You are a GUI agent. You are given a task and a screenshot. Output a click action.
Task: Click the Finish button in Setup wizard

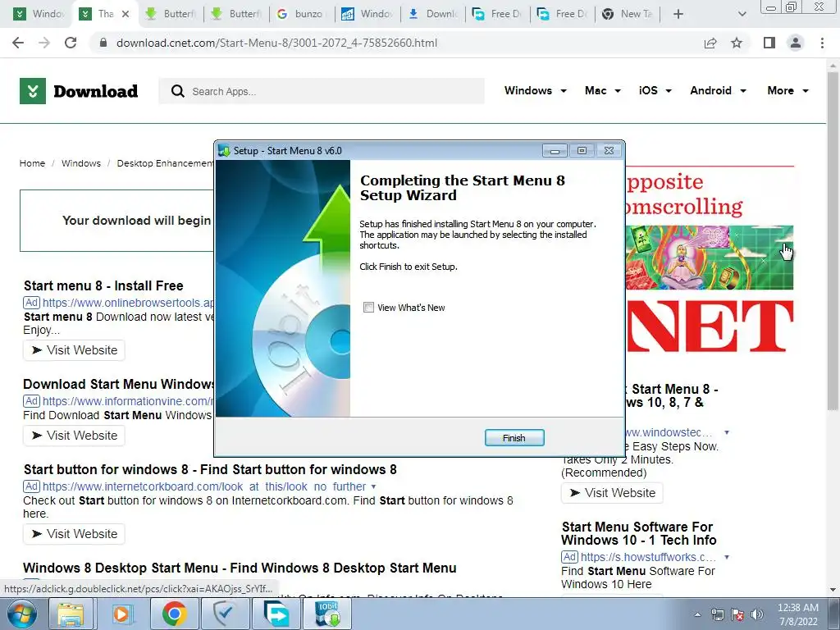pos(514,438)
